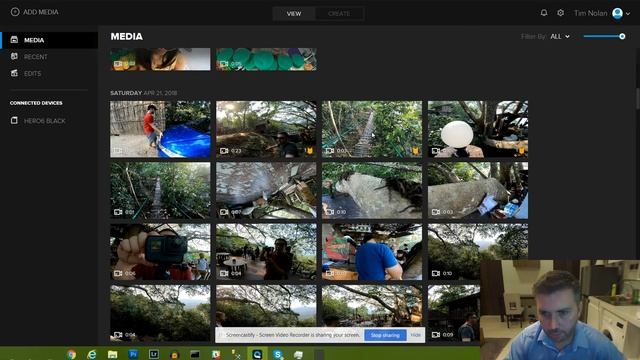Click the Edits sidebar icon

pos(14,73)
